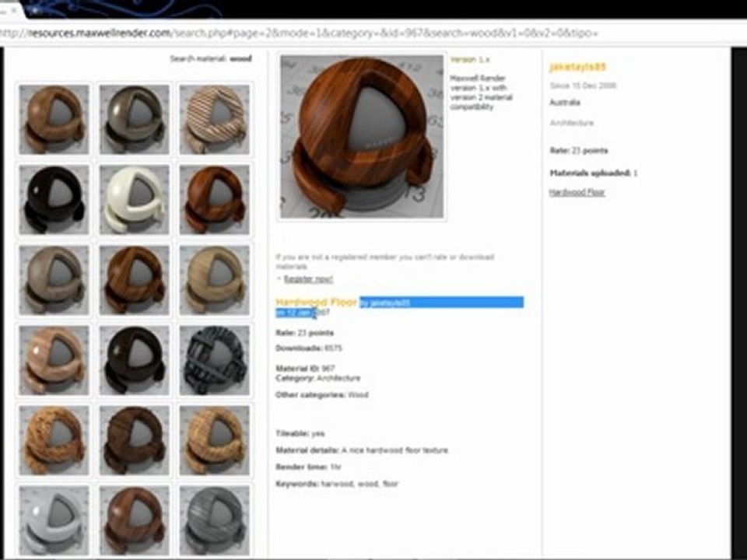The image size is (747, 560).
Task: Select the orange knotted wood sphere in fifth row
Action: [x=54, y=440]
